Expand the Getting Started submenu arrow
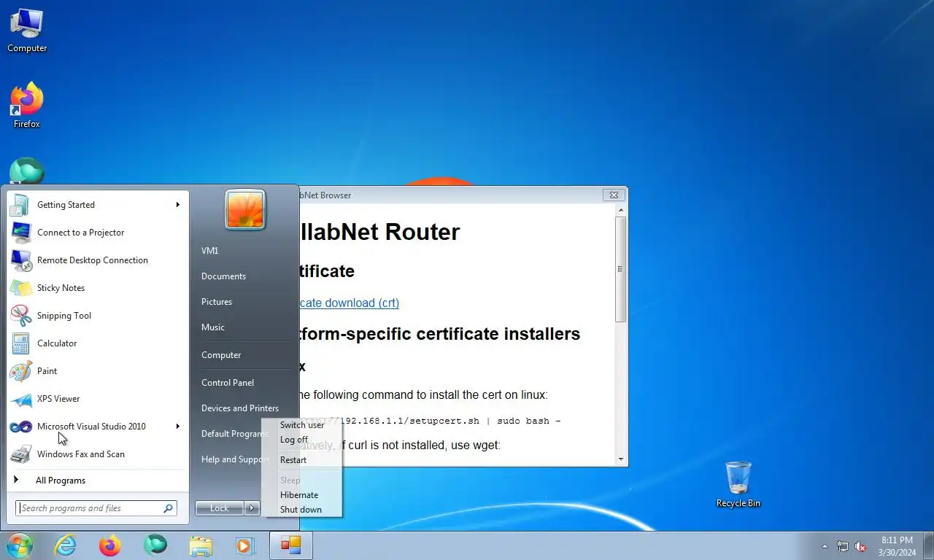The height and width of the screenshot is (560, 934). click(177, 205)
